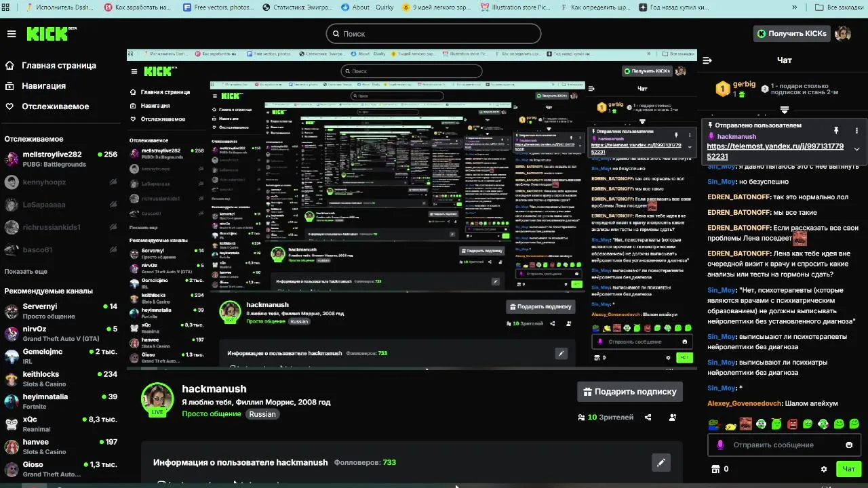Click the green Чат send button
The width and height of the screenshot is (868, 488).
pos(848,469)
